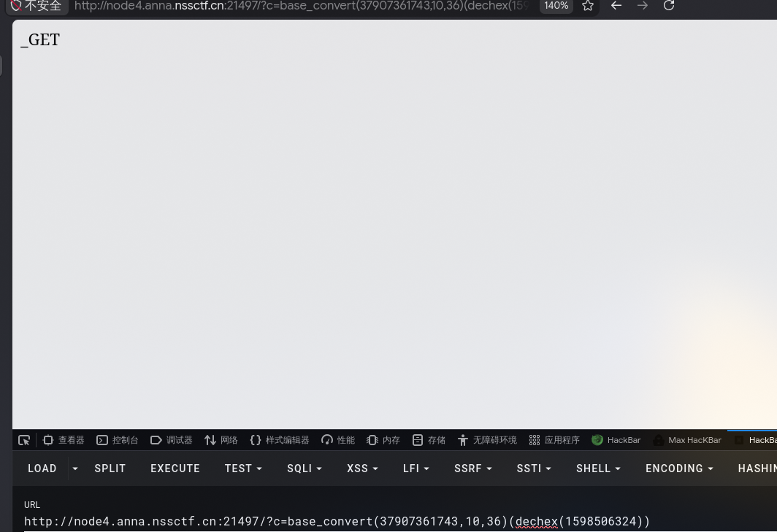Switch to the Max HacKBar tab
Viewport: 777px width, 532px height.
(687, 440)
